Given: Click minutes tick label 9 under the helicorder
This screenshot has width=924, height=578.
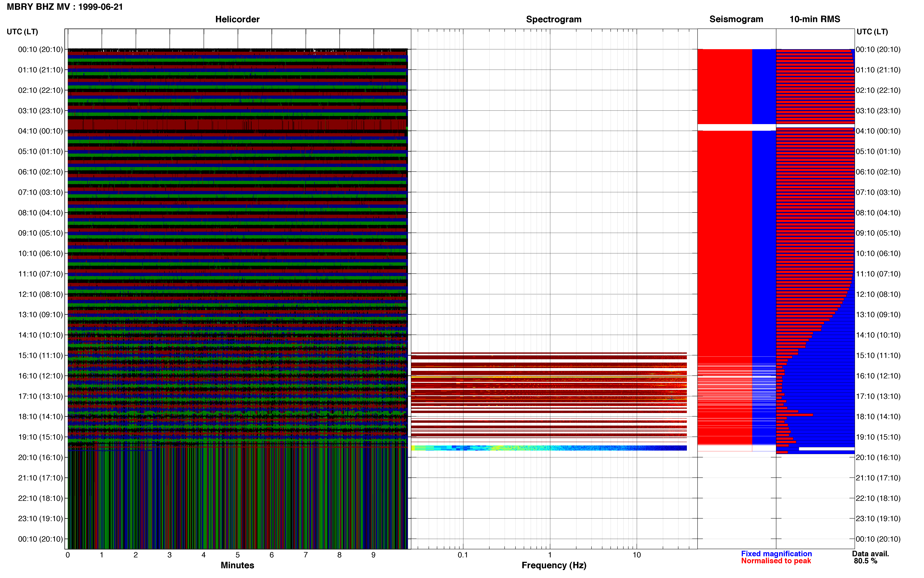Looking at the screenshot, I should 373,555.
